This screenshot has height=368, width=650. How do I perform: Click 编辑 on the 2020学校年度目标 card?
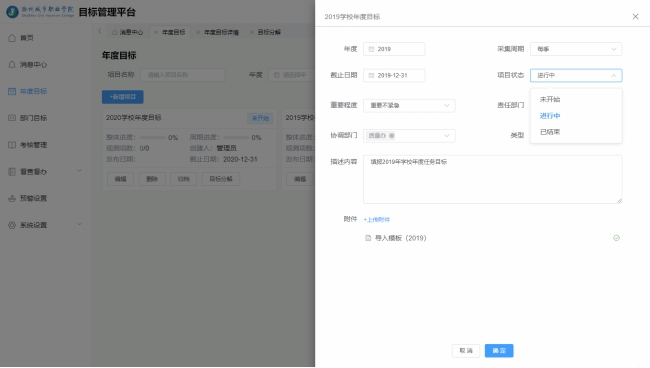121,179
